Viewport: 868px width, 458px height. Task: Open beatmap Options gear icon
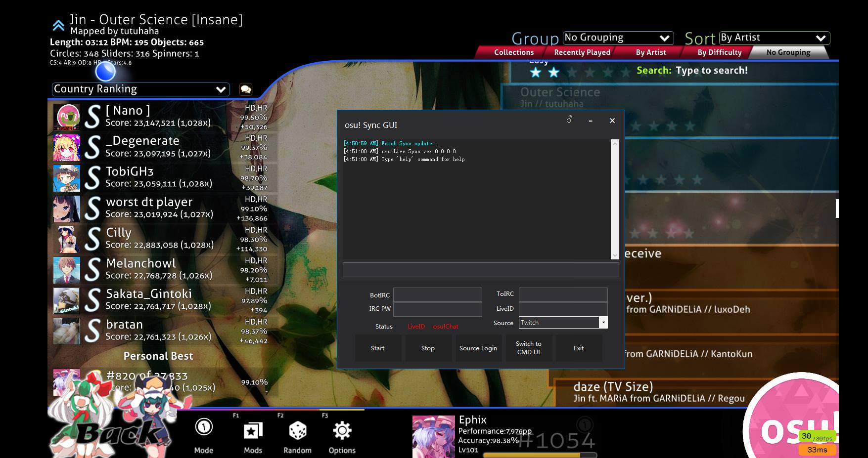[342, 430]
